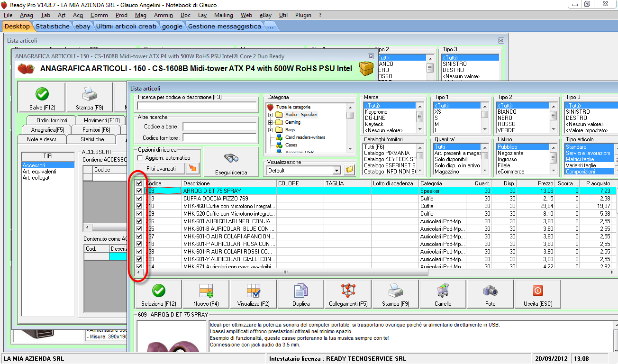618x364 pixels.
Task: Click the Prezzo column header
Action: point(536,183)
